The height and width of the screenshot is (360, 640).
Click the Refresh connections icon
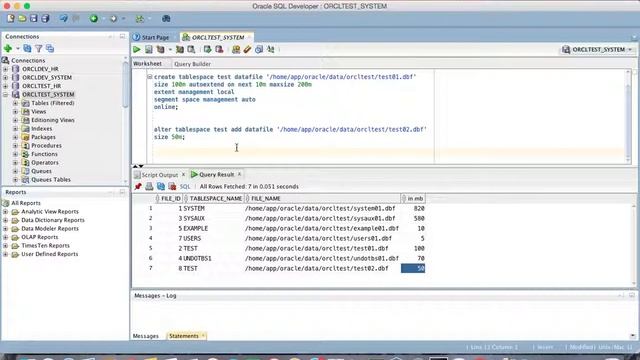(27, 49)
